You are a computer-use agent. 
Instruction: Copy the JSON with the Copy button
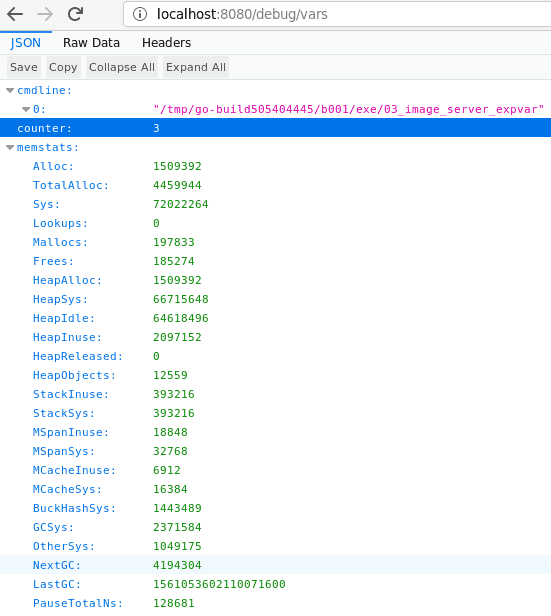(x=63, y=67)
